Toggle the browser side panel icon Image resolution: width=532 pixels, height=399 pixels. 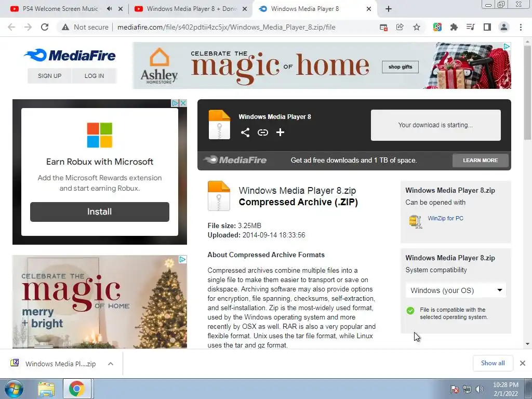(x=487, y=27)
